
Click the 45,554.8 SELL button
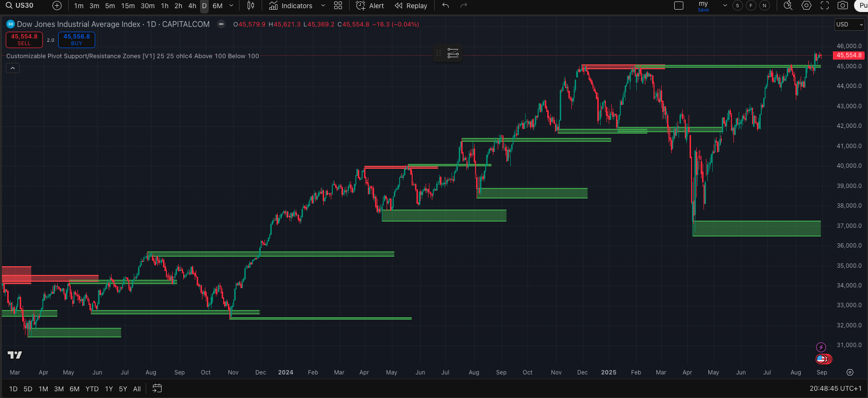tap(24, 40)
